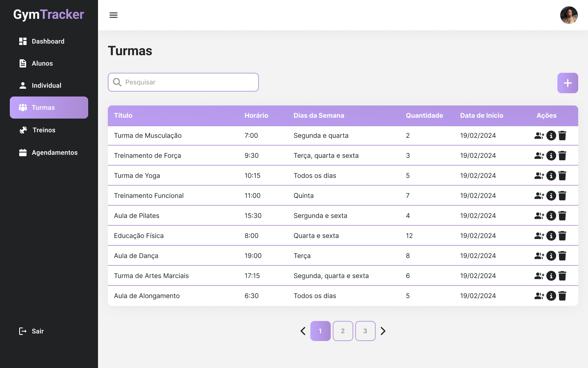Go to previous page with left chevron

pyautogui.click(x=303, y=331)
